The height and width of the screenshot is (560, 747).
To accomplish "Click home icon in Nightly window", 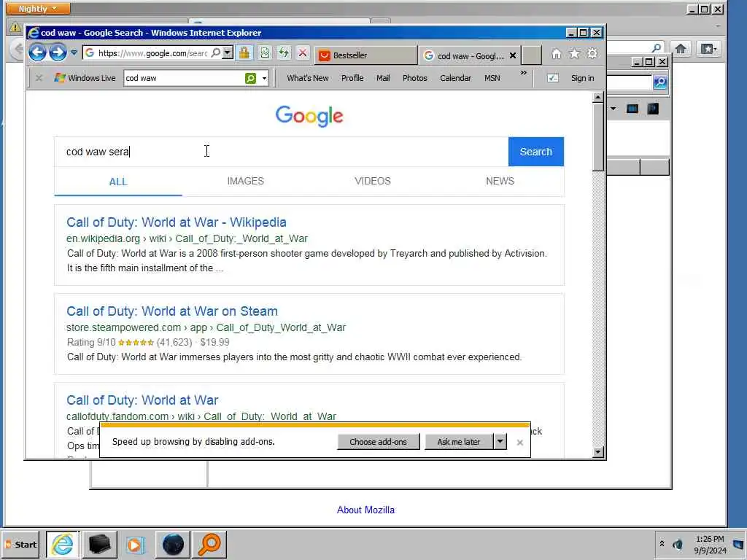I will pos(681,49).
